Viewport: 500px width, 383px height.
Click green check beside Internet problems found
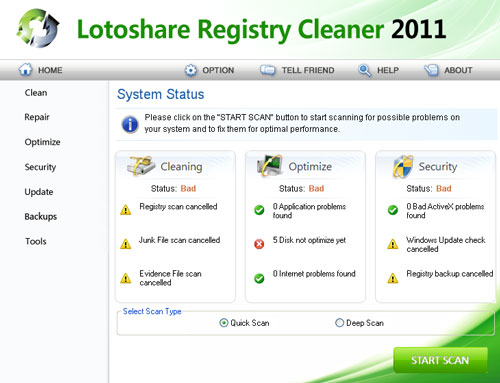pyautogui.click(x=259, y=278)
